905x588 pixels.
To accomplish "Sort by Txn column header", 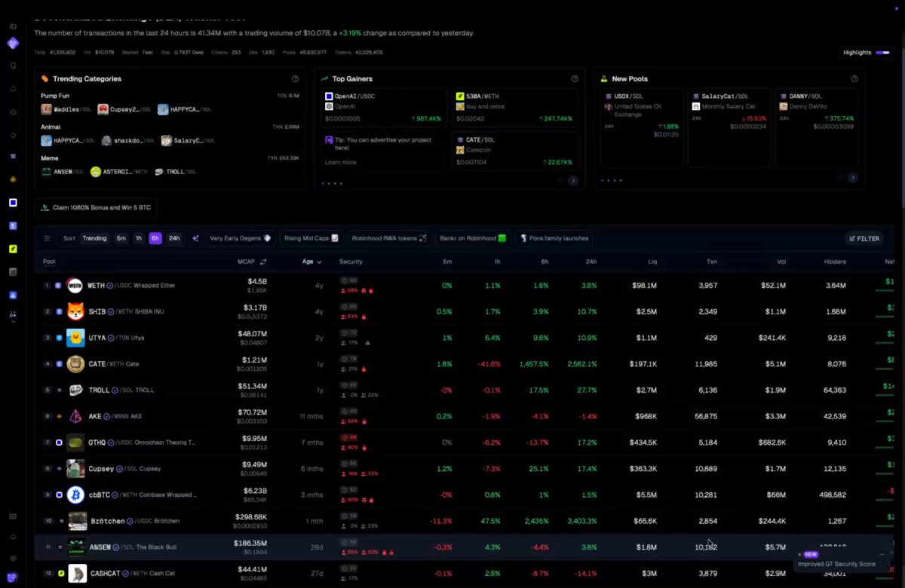I will coord(711,262).
